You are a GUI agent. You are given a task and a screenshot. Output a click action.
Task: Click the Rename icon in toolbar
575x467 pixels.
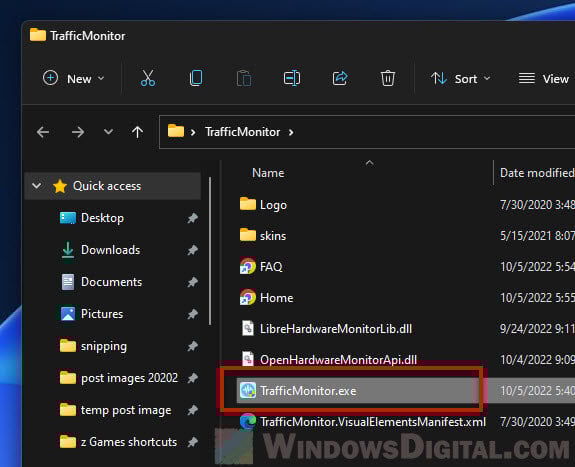click(x=292, y=78)
